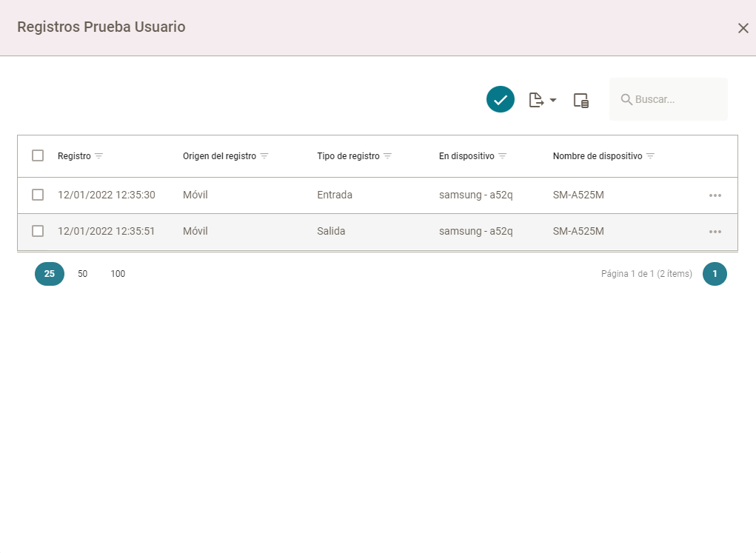Set page size to 100 items
This screenshot has width=756, height=553.
118,274
